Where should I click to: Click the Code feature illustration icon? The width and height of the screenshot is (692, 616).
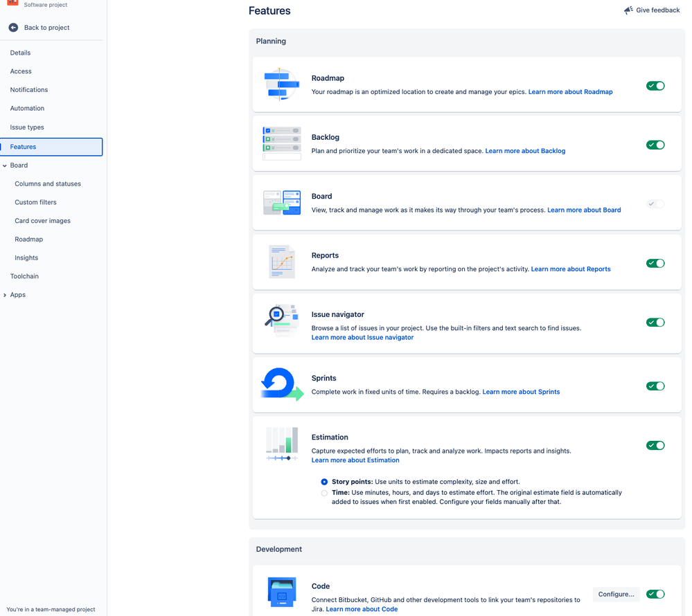pyautogui.click(x=282, y=592)
